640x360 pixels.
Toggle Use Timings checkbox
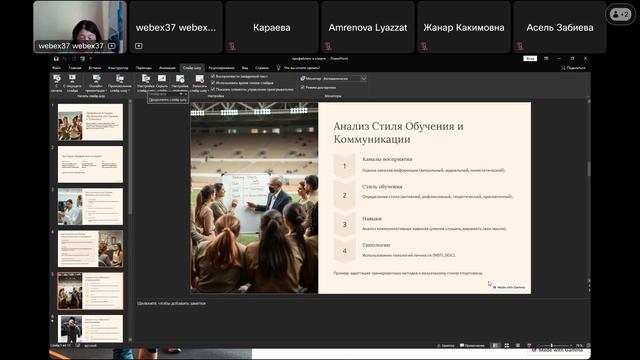213,82
